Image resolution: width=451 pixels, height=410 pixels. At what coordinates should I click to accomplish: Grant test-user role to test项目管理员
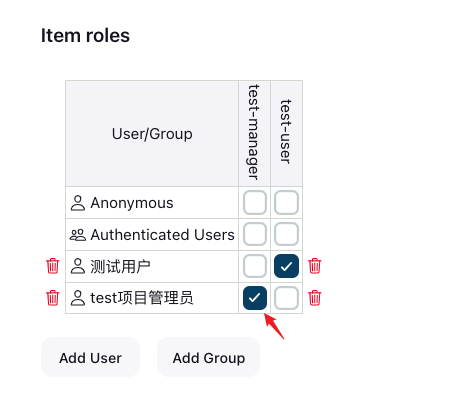tap(286, 298)
